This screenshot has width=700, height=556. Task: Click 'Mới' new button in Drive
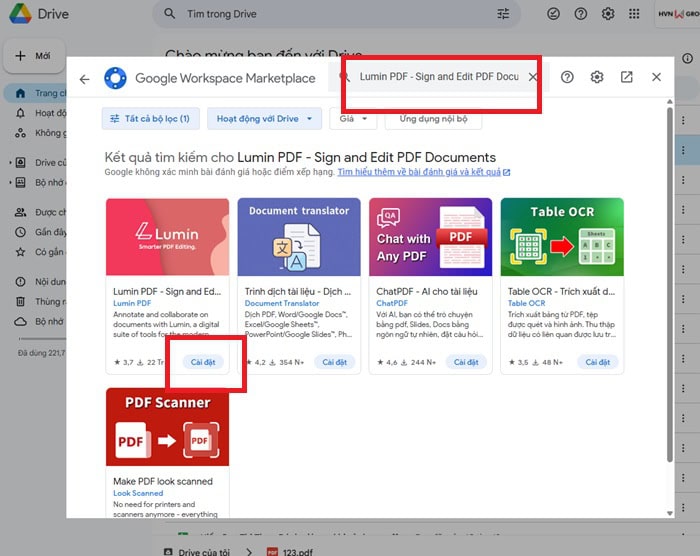(34, 56)
